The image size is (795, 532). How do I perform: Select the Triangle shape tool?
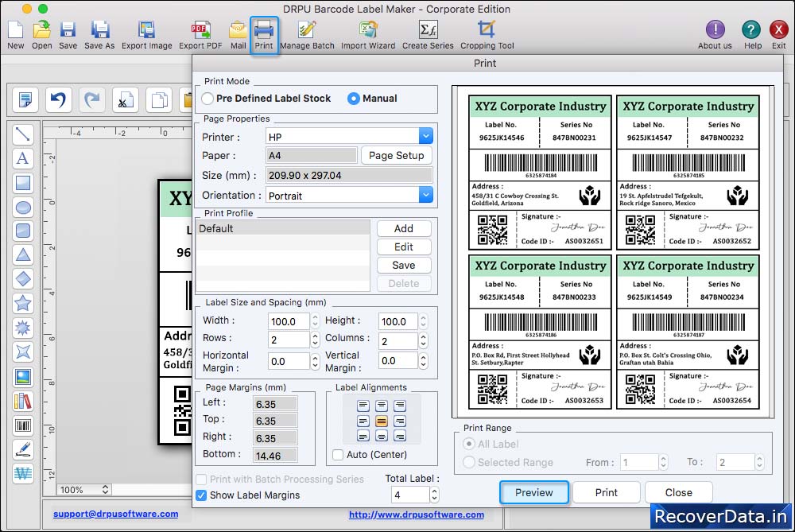[22, 254]
